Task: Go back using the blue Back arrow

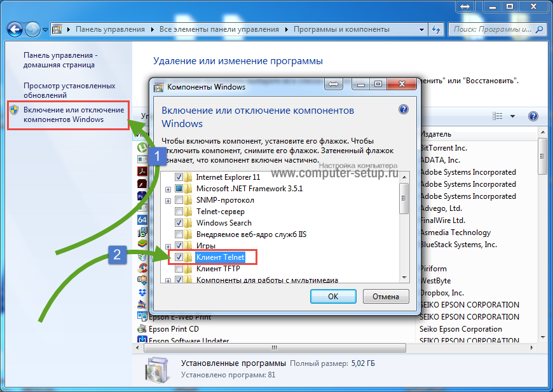Action: [15, 30]
